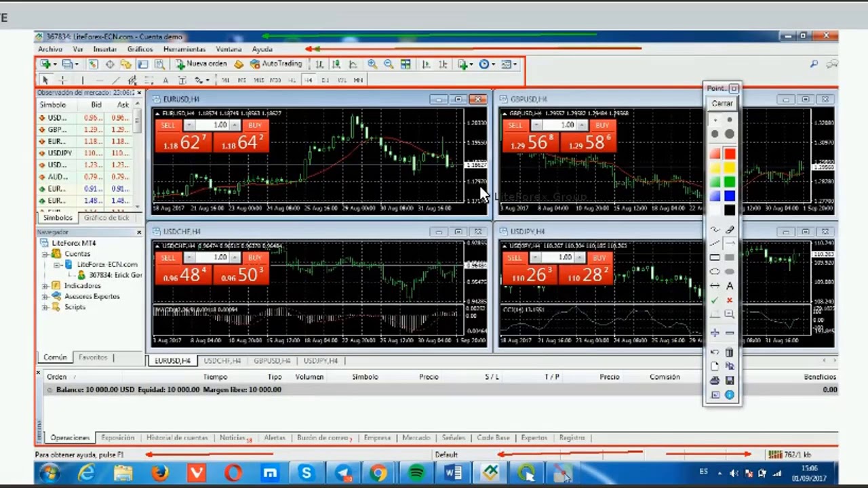Open the periodicity clock dropdown

(492, 64)
